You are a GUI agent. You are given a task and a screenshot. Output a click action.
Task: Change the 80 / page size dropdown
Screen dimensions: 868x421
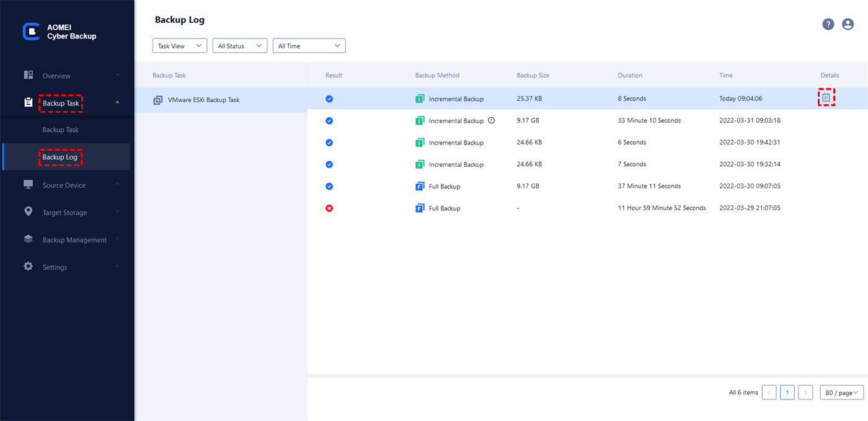(x=841, y=392)
